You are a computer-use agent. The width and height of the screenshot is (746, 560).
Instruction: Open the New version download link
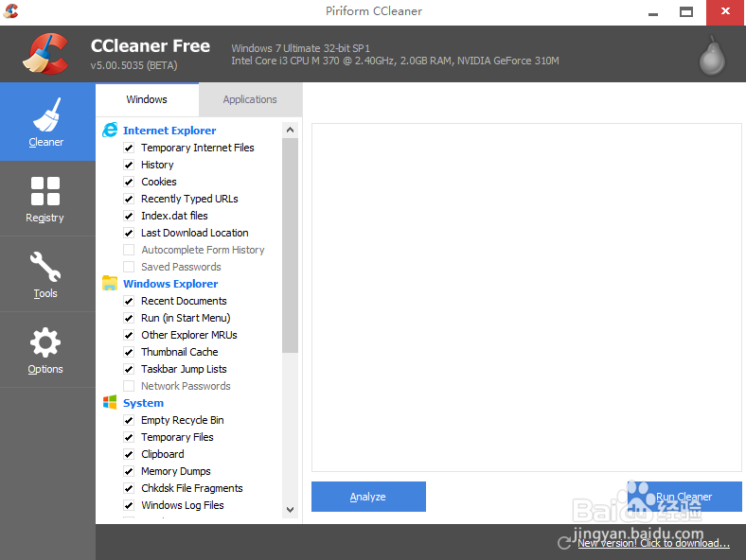coord(654,543)
